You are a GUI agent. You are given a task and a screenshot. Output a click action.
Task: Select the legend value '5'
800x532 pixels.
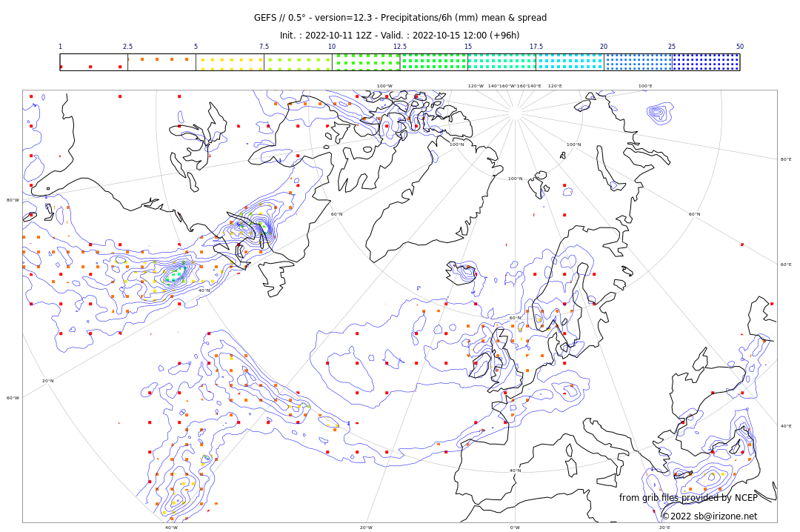pos(196,47)
